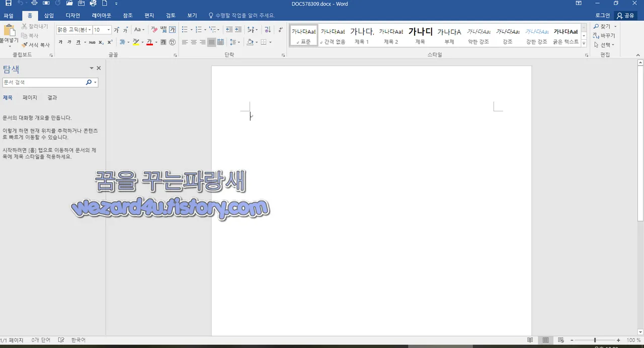Click the character border icon
The image size is (644, 348).
click(x=173, y=30)
